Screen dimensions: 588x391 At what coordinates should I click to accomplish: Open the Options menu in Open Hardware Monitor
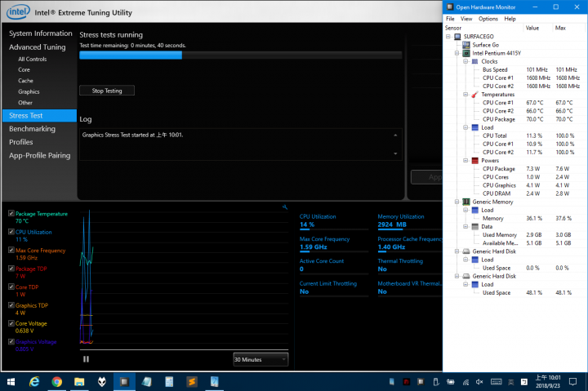488,19
